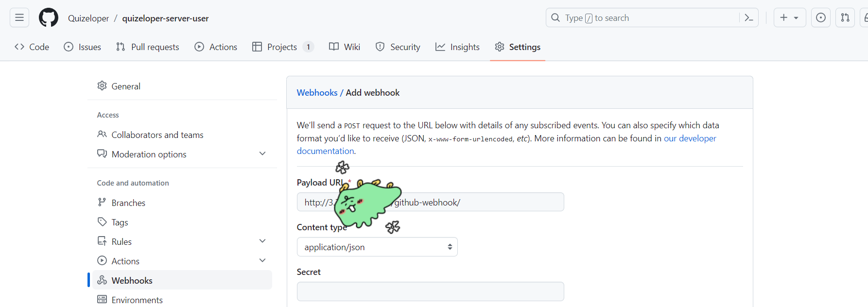Switch to Pull requests tab
Screen dimensions: 868x307
click(148, 47)
